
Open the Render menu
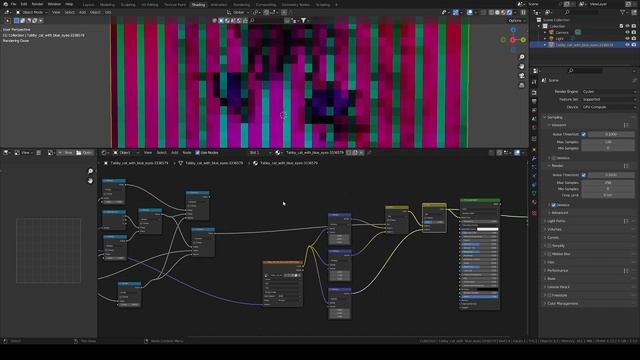37,4
